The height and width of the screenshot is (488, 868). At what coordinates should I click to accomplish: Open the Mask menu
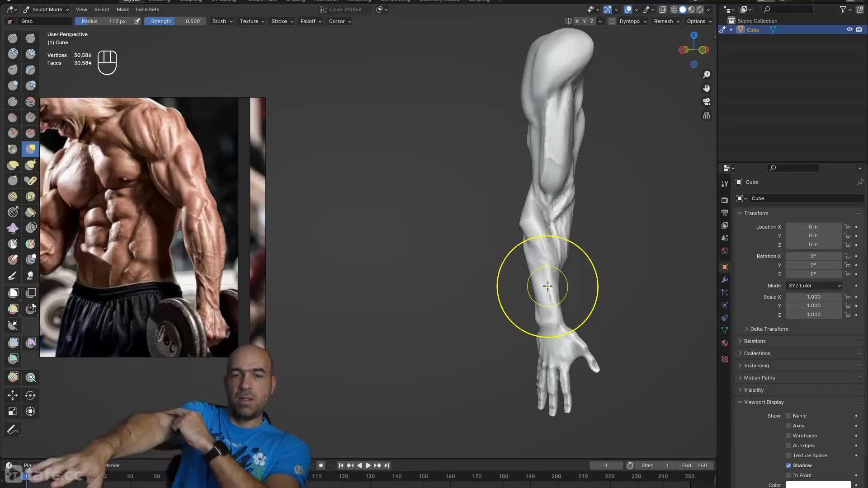pyautogui.click(x=123, y=9)
